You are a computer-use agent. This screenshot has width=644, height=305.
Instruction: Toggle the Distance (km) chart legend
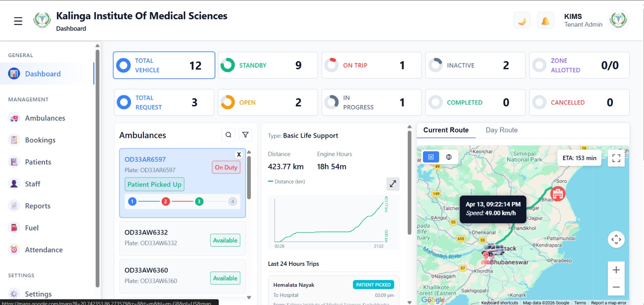(287, 181)
